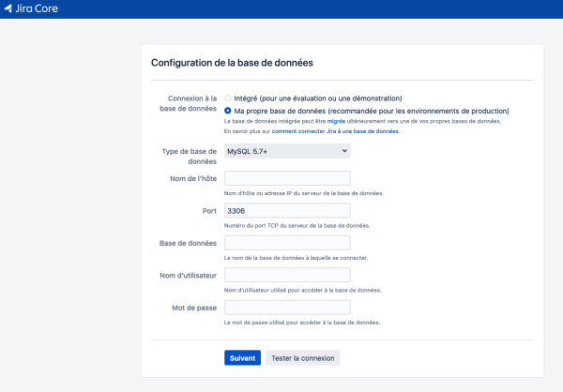
Task: Select the Intégré radio option
Action: 228,98
